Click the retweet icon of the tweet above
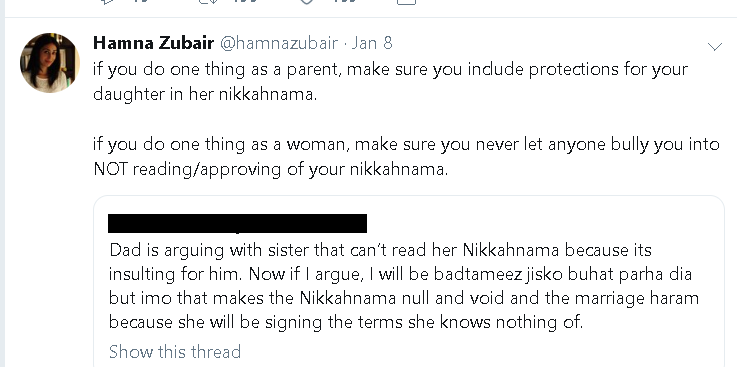Image resolution: width=737 pixels, height=367 pixels. 207,1
